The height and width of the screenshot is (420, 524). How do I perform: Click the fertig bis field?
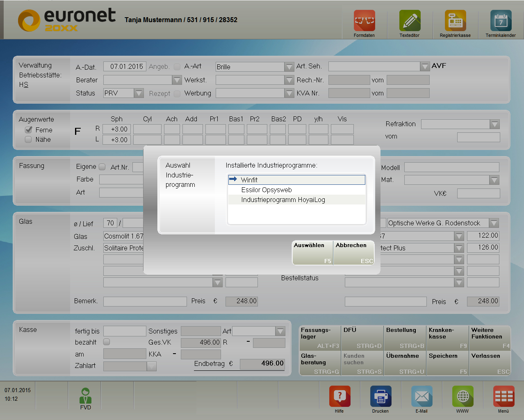(x=125, y=331)
